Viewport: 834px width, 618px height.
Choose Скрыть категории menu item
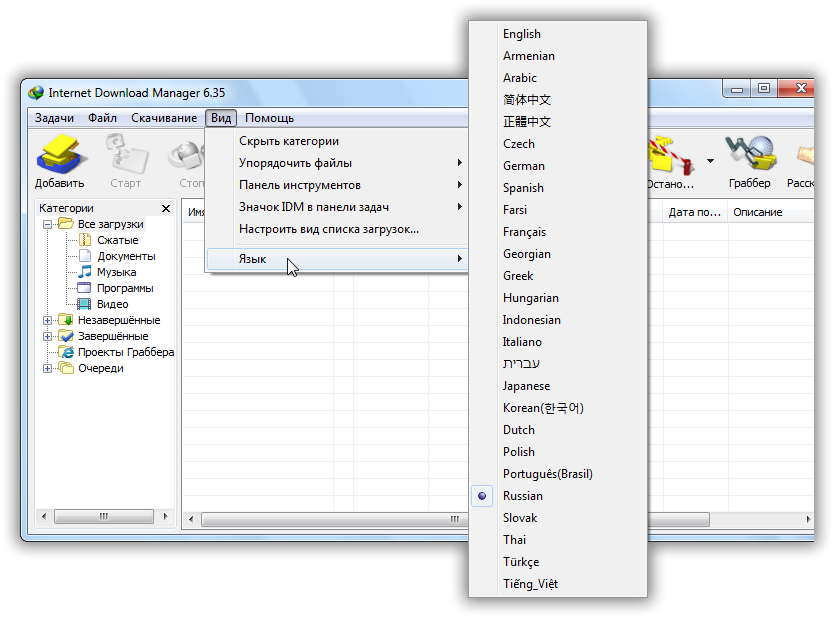[x=337, y=141]
